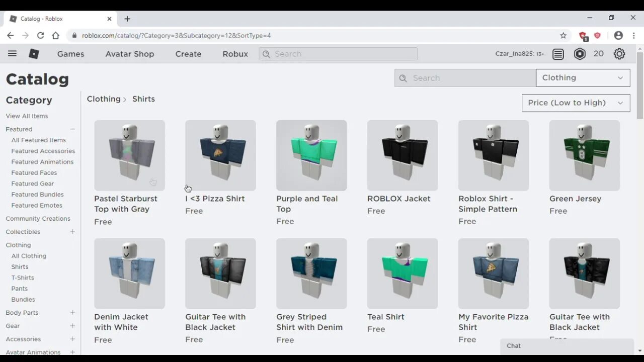
Task: Click the browser address bar URL
Action: [176, 35]
